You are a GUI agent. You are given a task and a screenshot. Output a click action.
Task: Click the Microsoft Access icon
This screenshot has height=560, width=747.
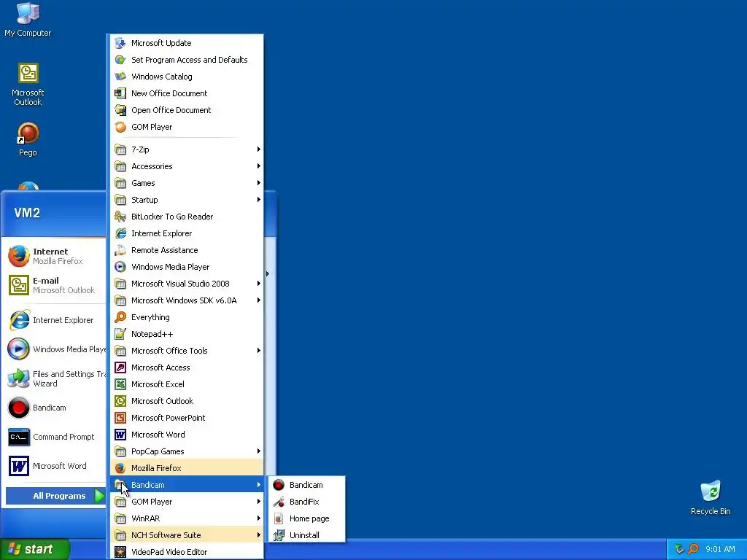(x=120, y=367)
